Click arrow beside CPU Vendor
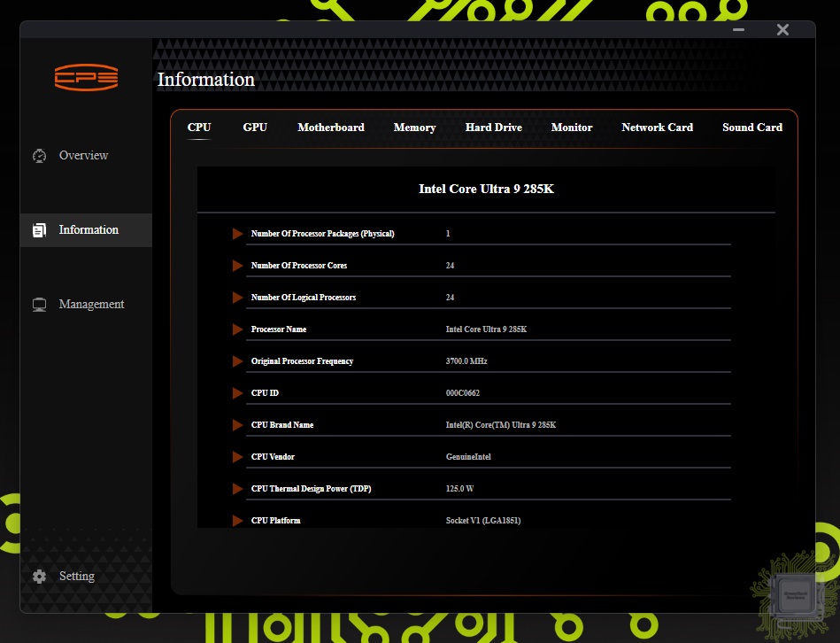 (x=237, y=457)
